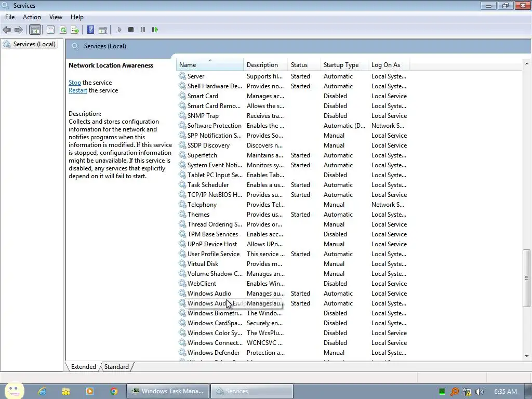Viewport: 532px width, 399px height.
Task: Go forward with the toolbar Forward arrow
Action: [19, 30]
